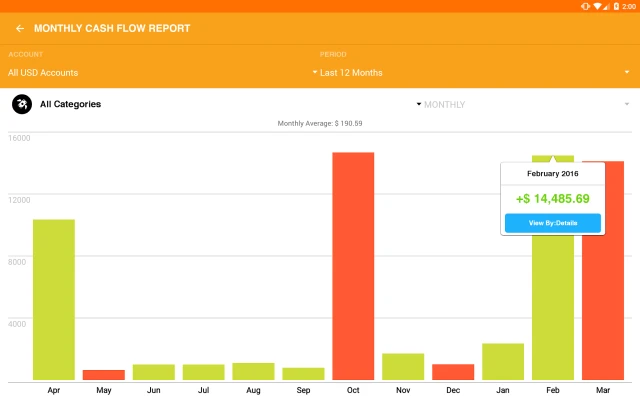The width and height of the screenshot is (640, 400).
Task: Tap the 16000 axis label
Action: 19,138
